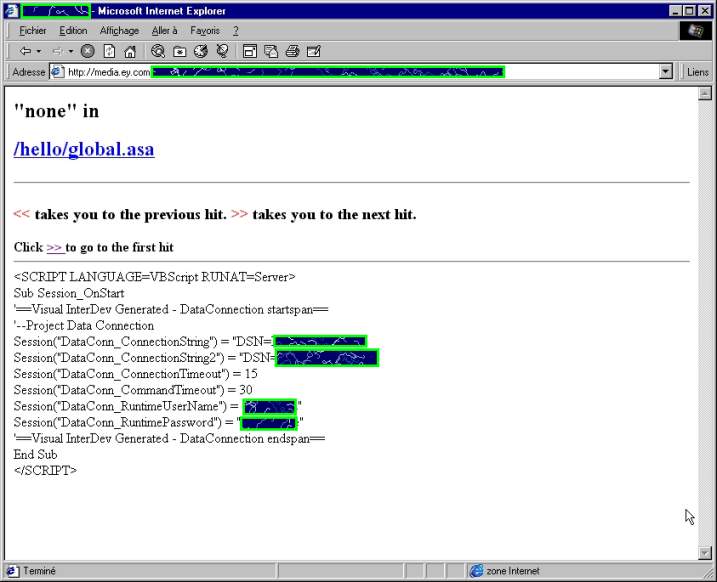Click the DataConnection startspan comment line
717x582 pixels.
(x=171, y=310)
